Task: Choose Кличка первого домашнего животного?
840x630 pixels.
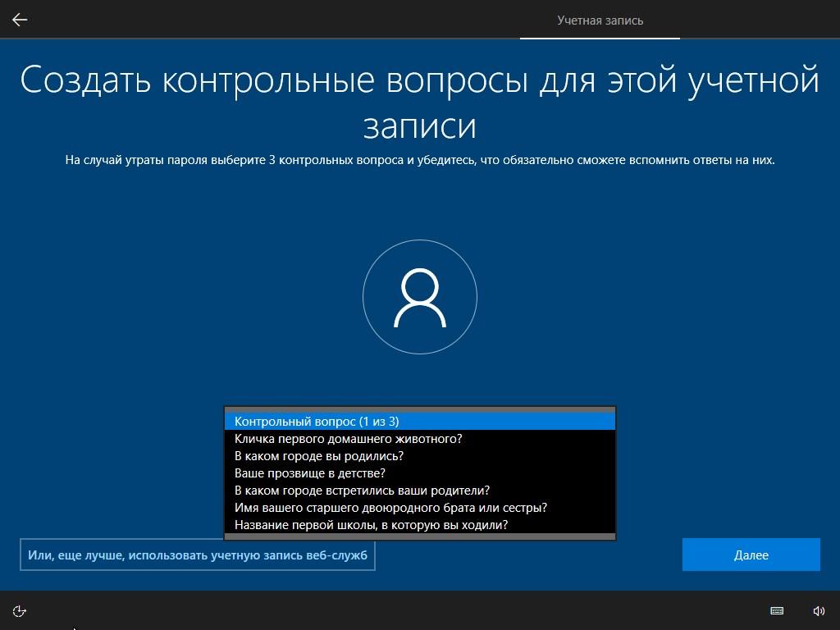Action: (420, 438)
